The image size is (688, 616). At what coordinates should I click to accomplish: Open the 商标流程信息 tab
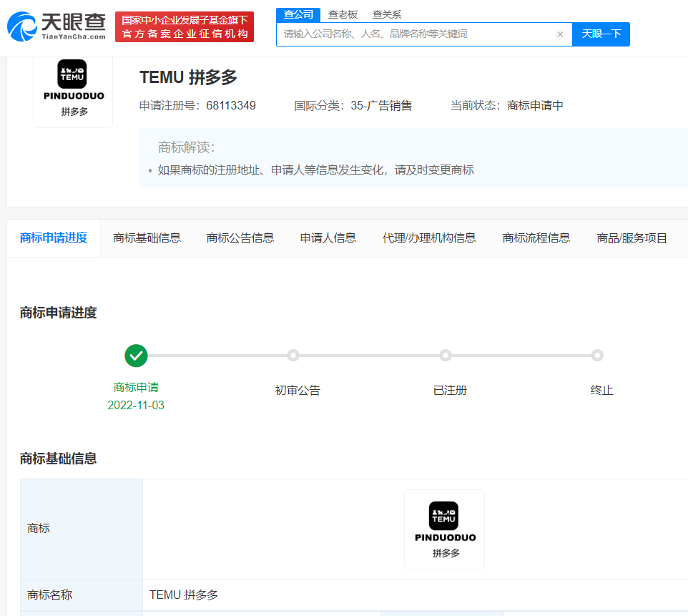pyautogui.click(x=536, y=238)
